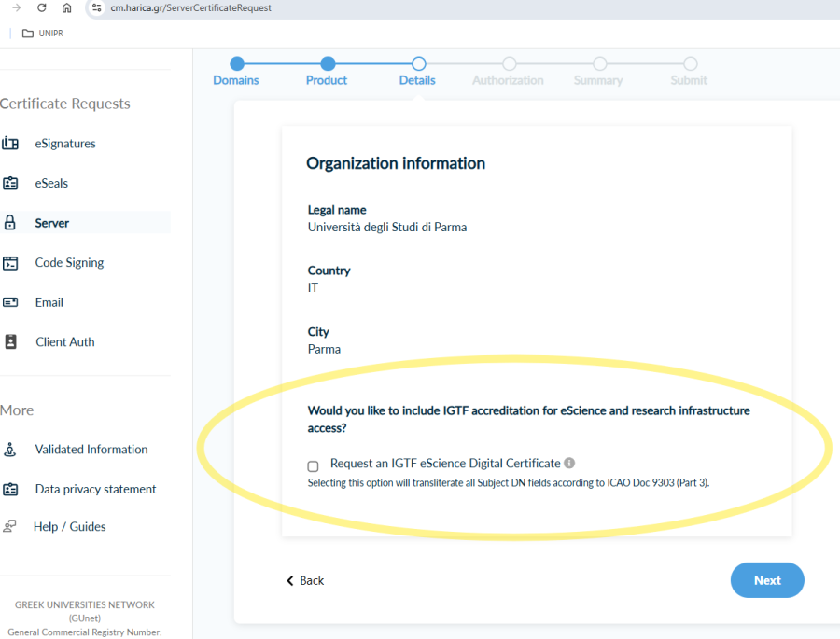Select the Details wizard step
The image size is (840, 639).
(418, 64)
